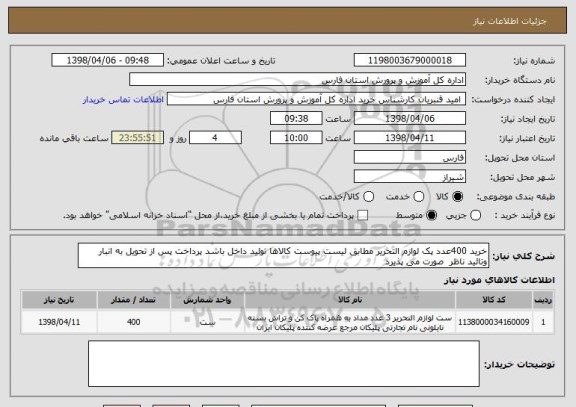Open the اطلاعات تماس خریدار link
576x407 pixels.
click(x=123, y=100)
